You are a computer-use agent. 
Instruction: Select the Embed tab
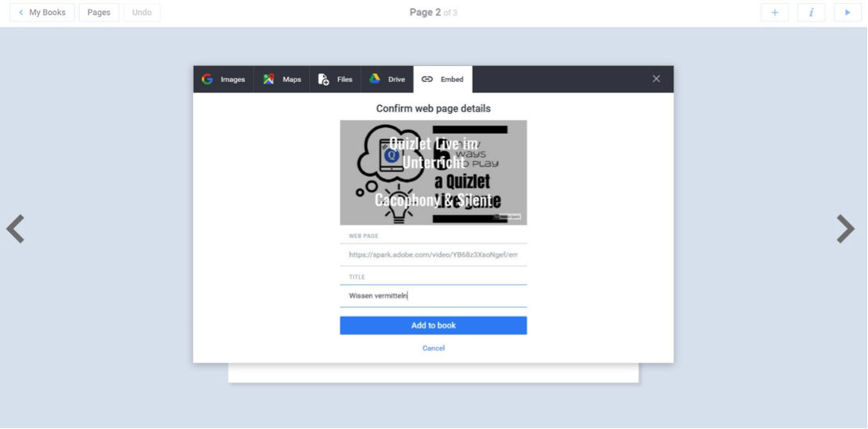coord(443,79)
